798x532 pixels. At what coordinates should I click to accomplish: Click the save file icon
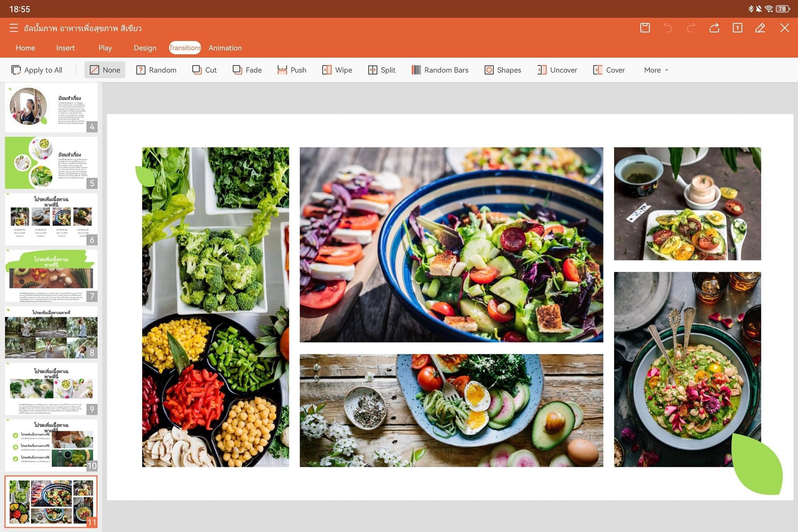pos(645,28)
